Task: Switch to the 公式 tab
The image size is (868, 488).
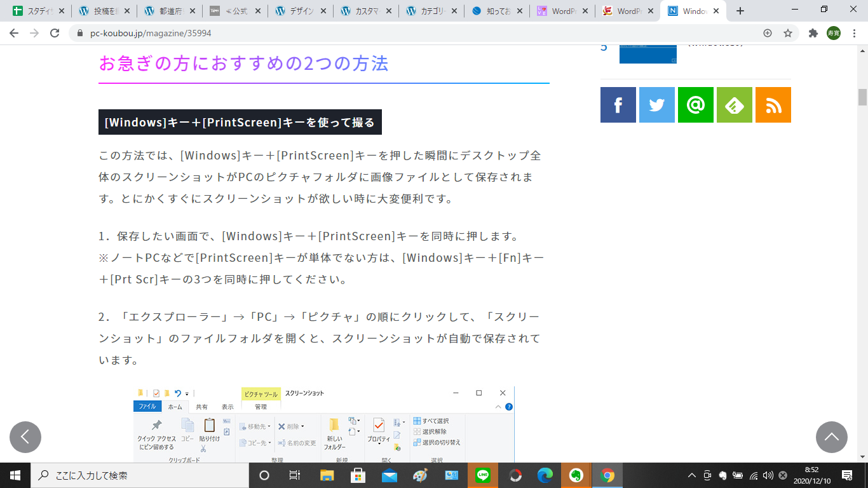Action: [x=234, y=11]
